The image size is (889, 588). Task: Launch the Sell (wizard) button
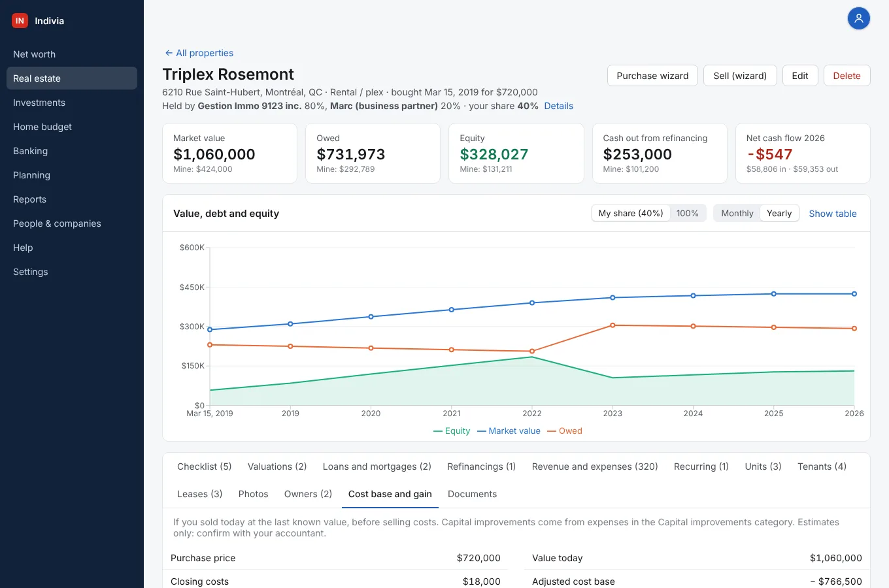(x=740, y=76)
